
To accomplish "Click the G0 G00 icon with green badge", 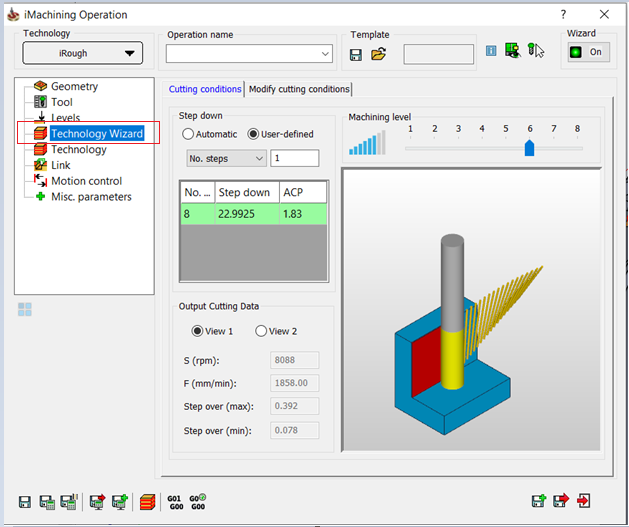I will click(198, 502).
